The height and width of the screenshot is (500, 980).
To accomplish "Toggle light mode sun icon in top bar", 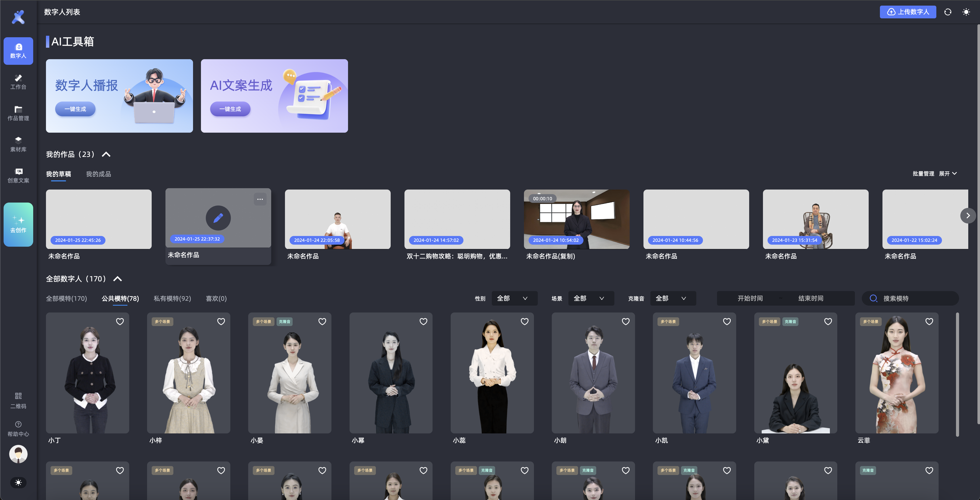I will (966, 12).
